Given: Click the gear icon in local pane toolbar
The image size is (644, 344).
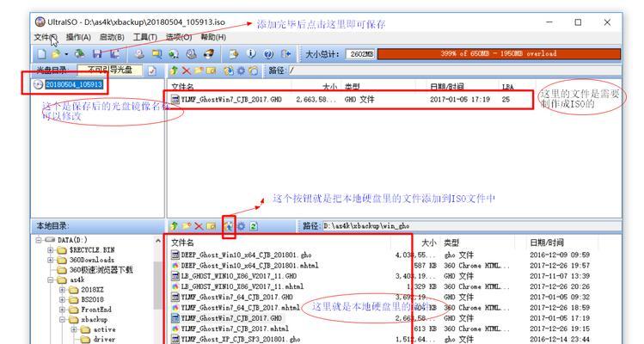Looking at the screenshot, I should point(241,225).
